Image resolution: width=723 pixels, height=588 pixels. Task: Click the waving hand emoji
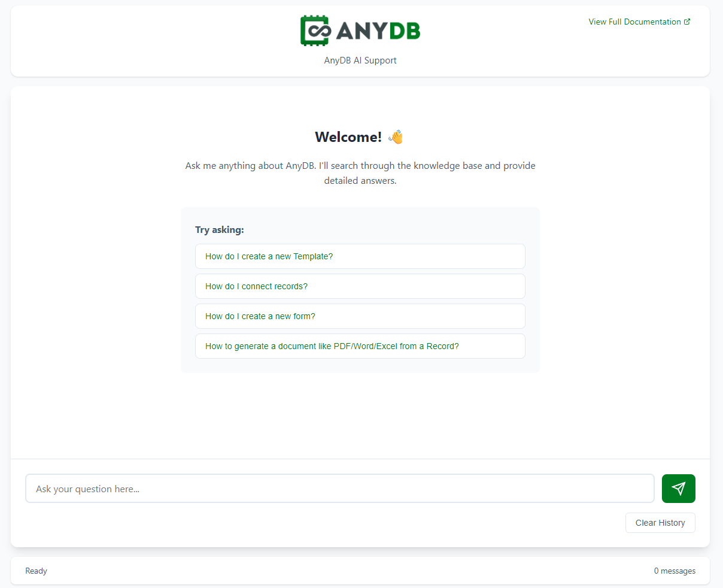[396, 137]
